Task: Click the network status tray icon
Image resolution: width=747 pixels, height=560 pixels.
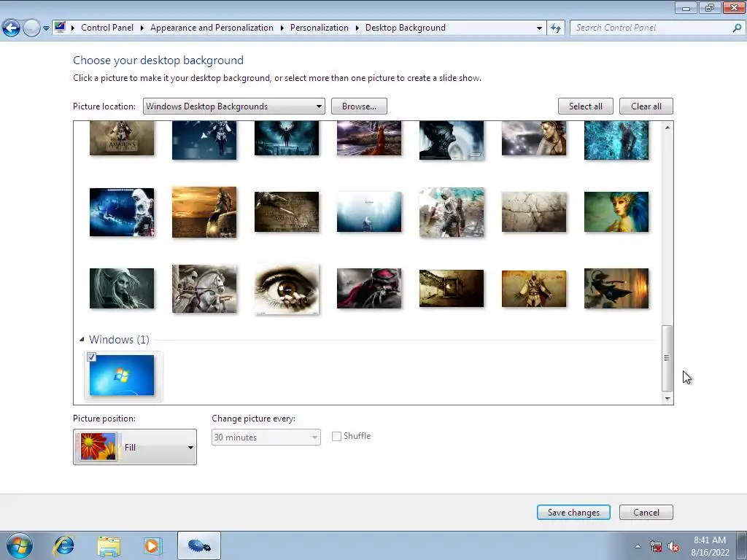Action: pyautogui.click(x=656, y=546)
